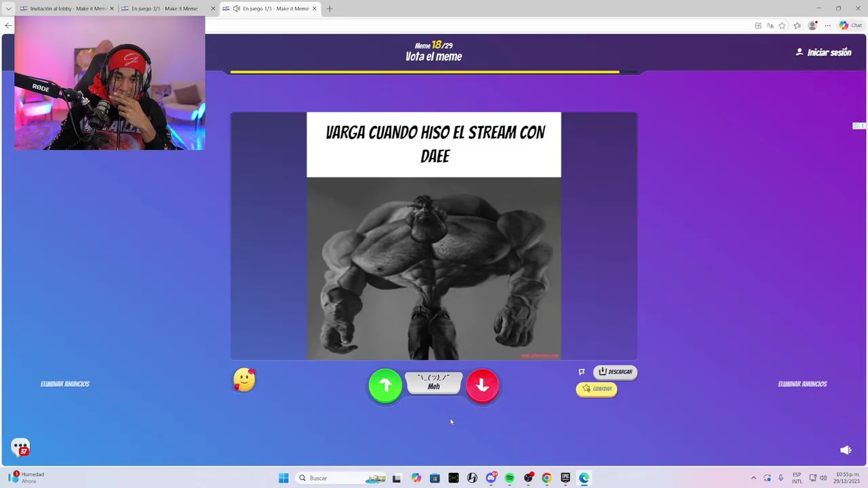868x488 pixels.
Task: Open Copilot app in taskbar
Action: click(416, 478)
